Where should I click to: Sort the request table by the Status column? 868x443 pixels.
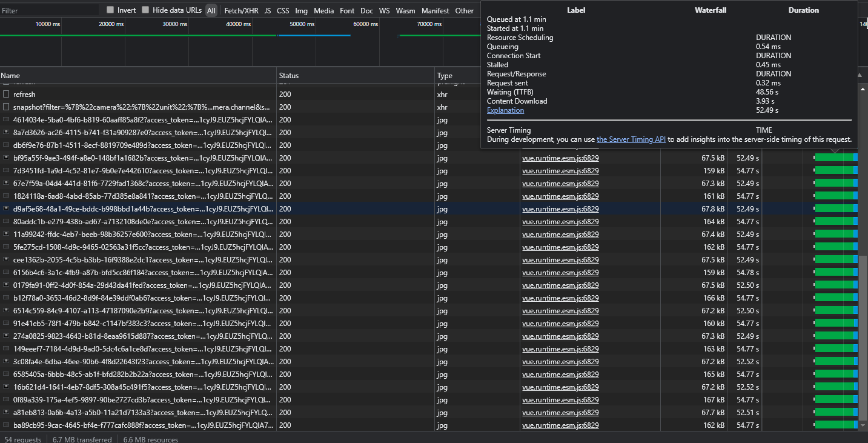(x=356, y=76)
